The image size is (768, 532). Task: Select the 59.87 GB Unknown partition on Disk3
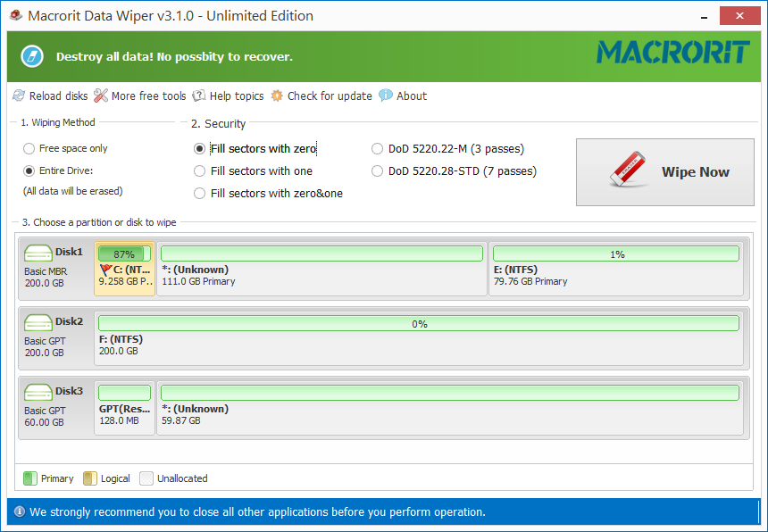(x=450, y=408)
